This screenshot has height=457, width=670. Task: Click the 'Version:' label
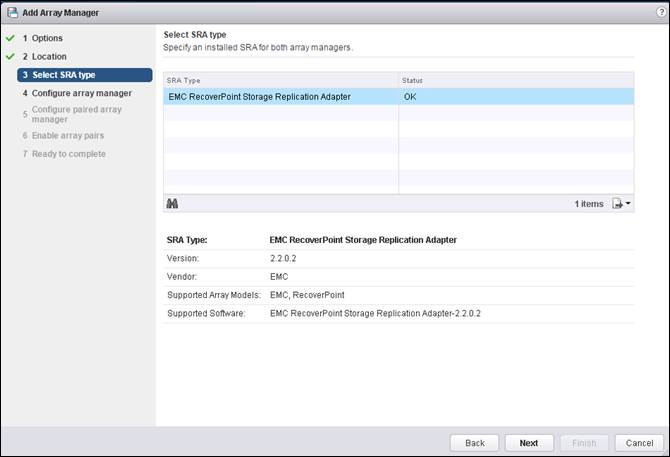tap(182, 258)
